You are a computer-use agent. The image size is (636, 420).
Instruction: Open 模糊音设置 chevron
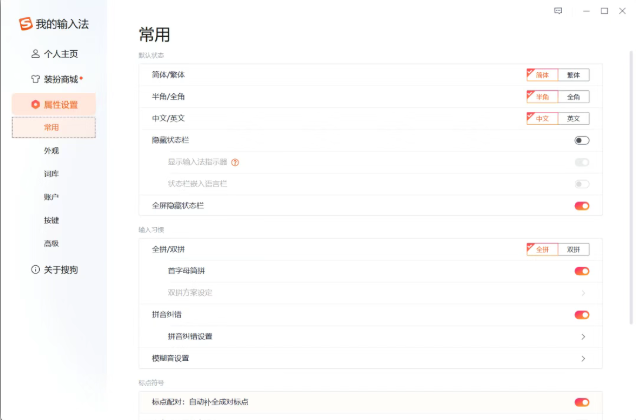(583, 359)
